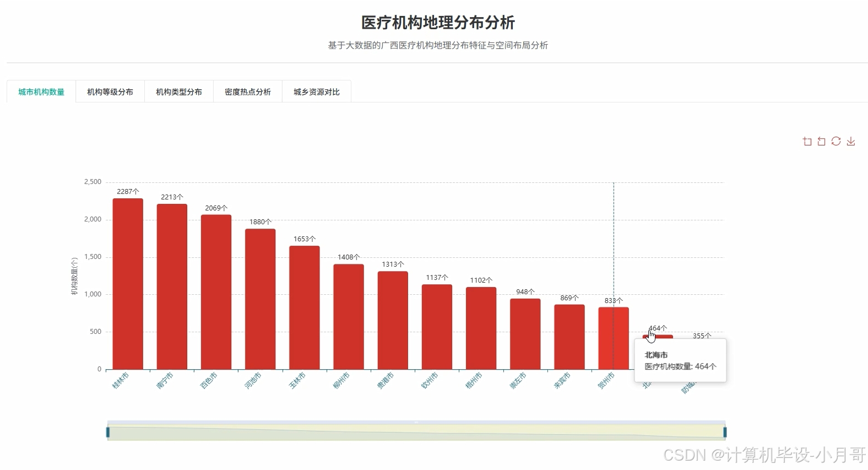Viewport: 868px width, 470px height.
Task: Click the area zoom toolbox icon
Action: [x=807, y=142]
